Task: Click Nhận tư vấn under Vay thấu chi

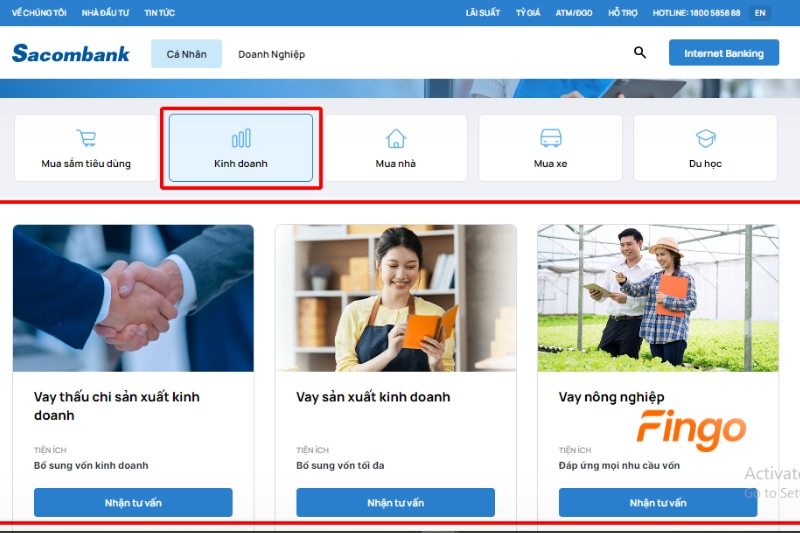Action: (x=133, y=502)
